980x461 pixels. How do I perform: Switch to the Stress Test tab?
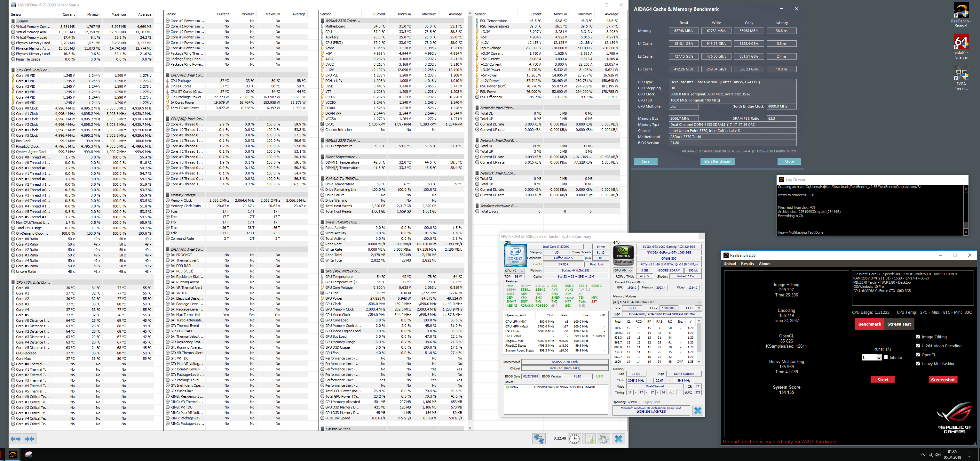(899, 324)
